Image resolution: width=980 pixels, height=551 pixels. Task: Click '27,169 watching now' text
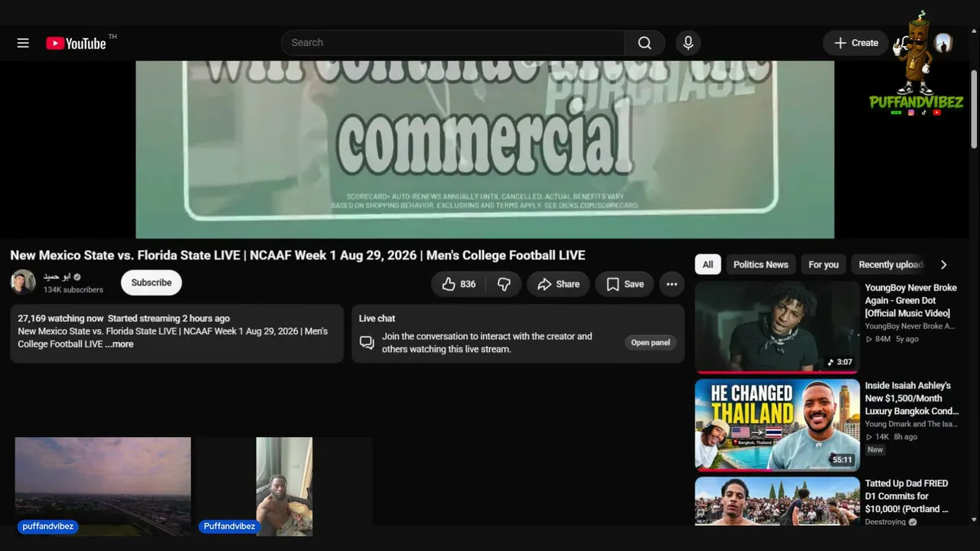pos(60,318)
